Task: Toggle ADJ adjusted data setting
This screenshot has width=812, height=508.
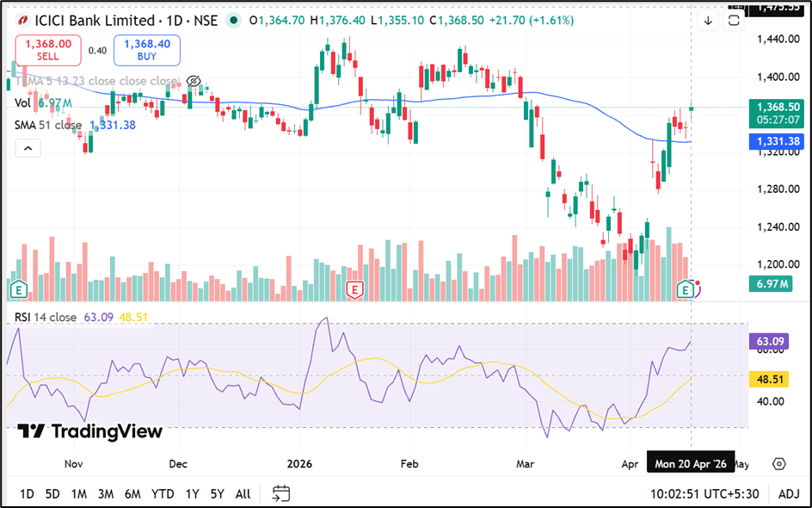Action: click(789, 494)
